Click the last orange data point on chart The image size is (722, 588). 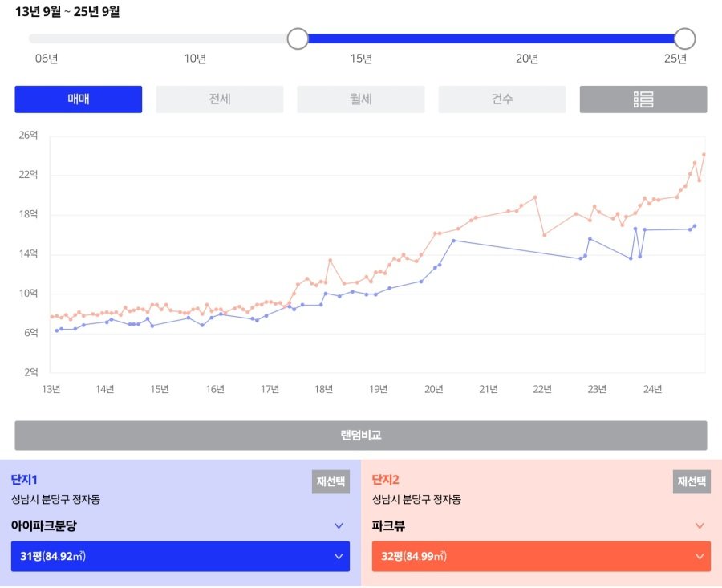pos(704,155)
